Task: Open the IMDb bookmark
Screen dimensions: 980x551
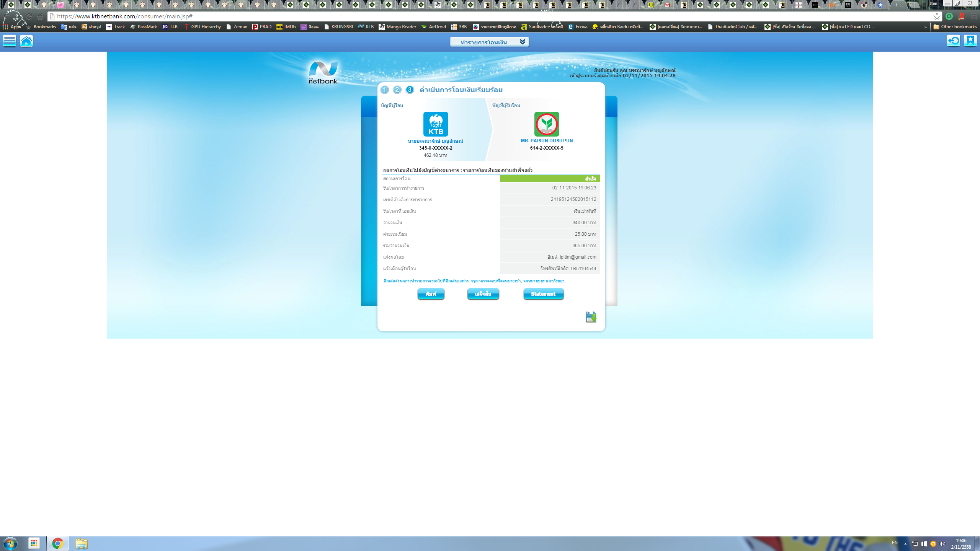Action: tap(286, 27)
